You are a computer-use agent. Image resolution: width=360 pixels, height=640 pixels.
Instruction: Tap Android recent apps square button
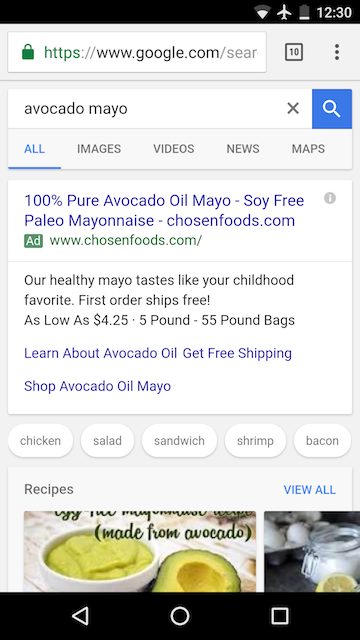[280, 616]
